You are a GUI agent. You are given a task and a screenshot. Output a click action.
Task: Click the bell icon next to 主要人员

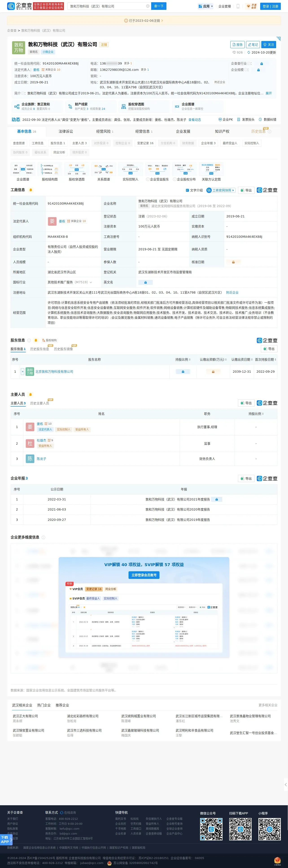[31, 395]
